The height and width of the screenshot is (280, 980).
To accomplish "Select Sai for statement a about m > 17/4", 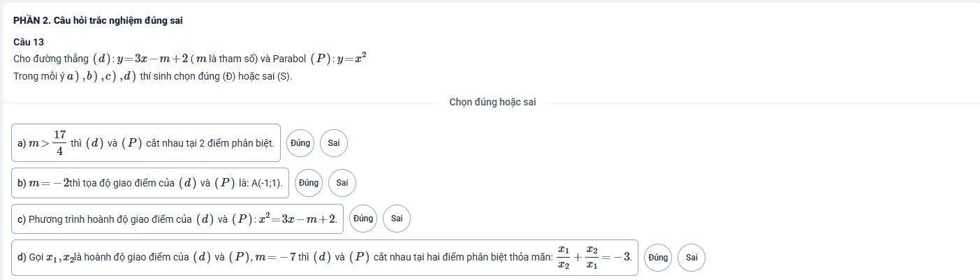I will pyautogui.click(x=333, y=143).
